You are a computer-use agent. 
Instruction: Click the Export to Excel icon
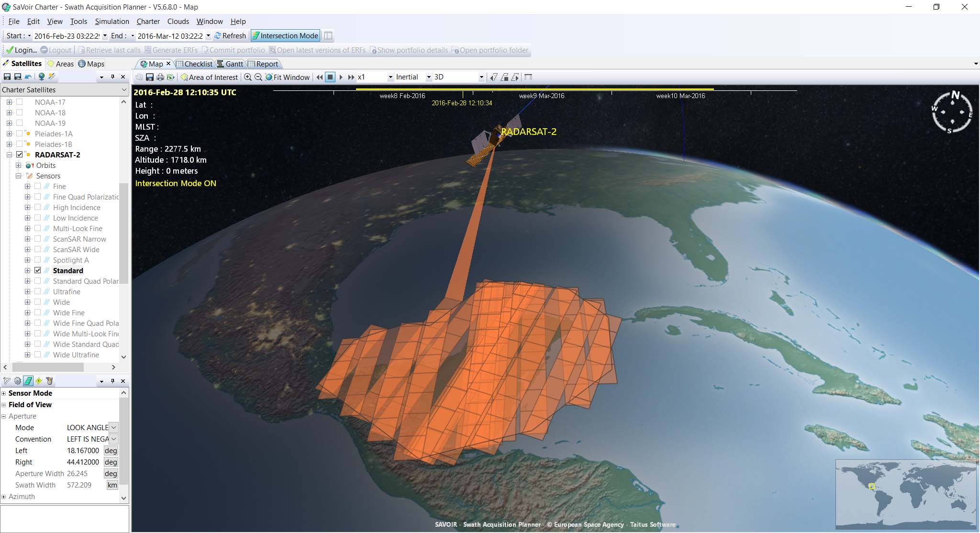tap(170, 77)
